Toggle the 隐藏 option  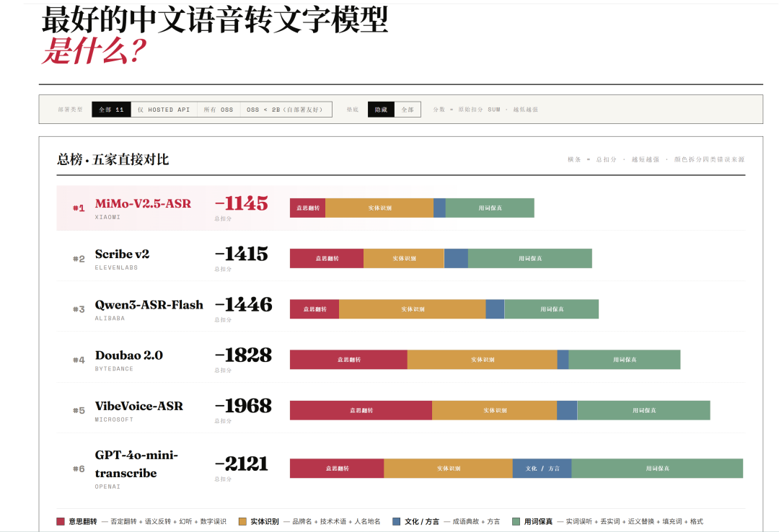[381, 110]
